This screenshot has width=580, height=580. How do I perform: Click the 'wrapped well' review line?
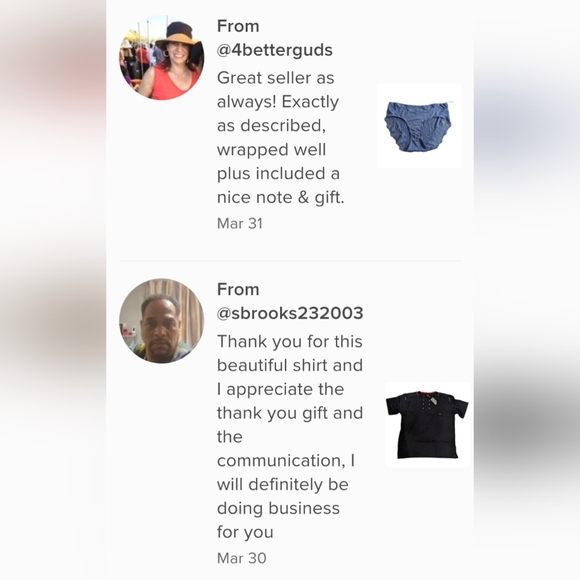click(272, 150)
